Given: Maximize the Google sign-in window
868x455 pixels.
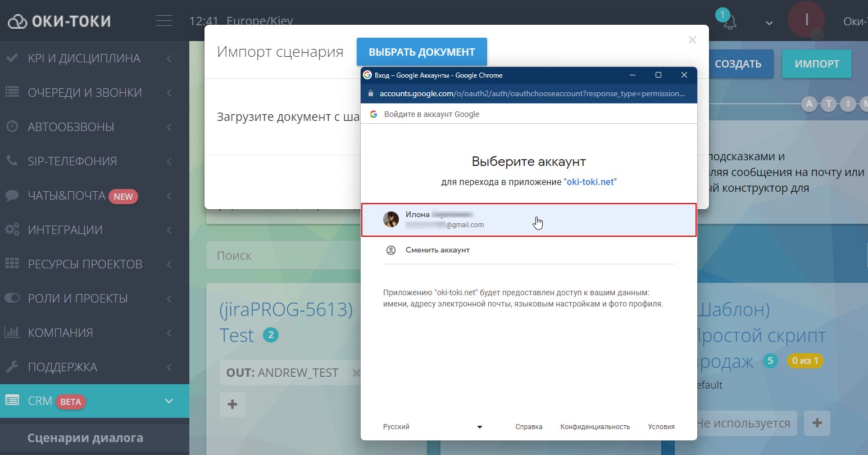Looking at the screenshot, I should click(x=658, y=75).
